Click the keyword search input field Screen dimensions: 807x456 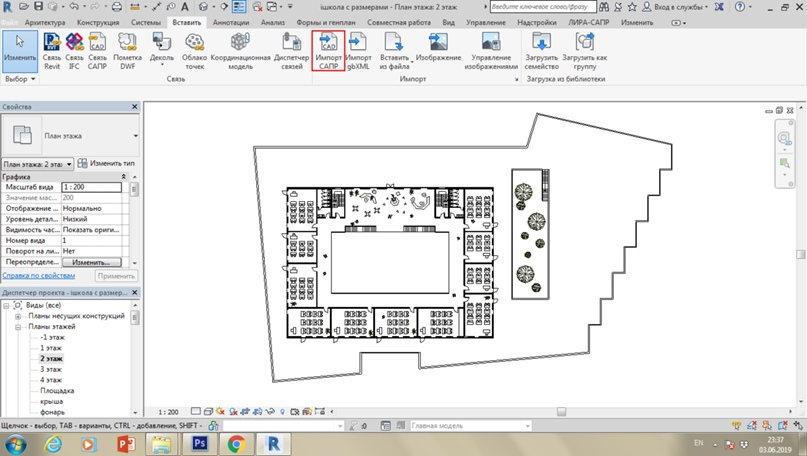pyautogui.click(x=542, y=7)
